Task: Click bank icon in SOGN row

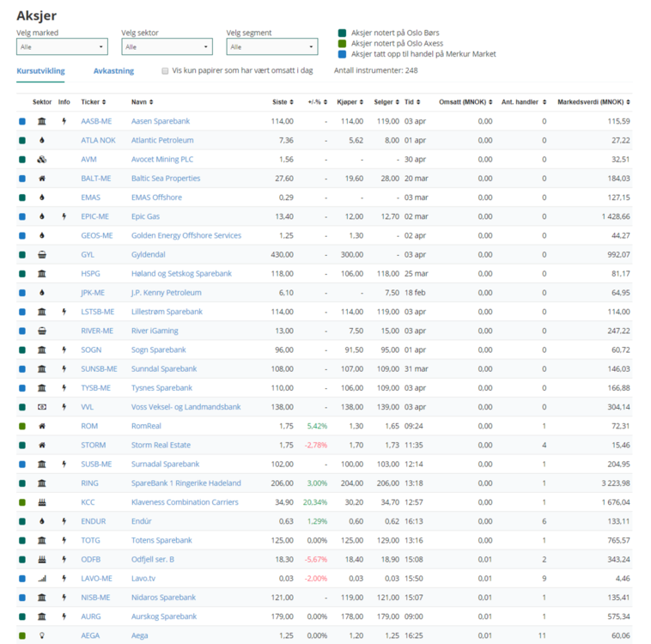Action: (42, 350)
